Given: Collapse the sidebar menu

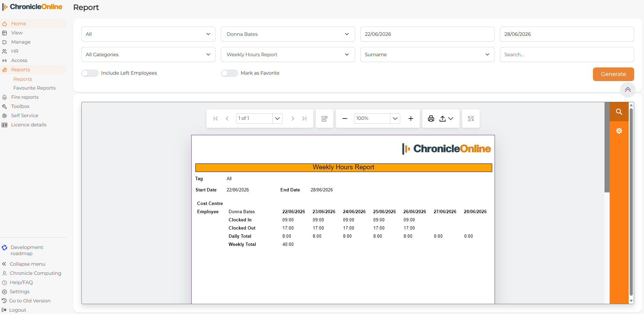Looking at the screenshot, I should [24, 264].
